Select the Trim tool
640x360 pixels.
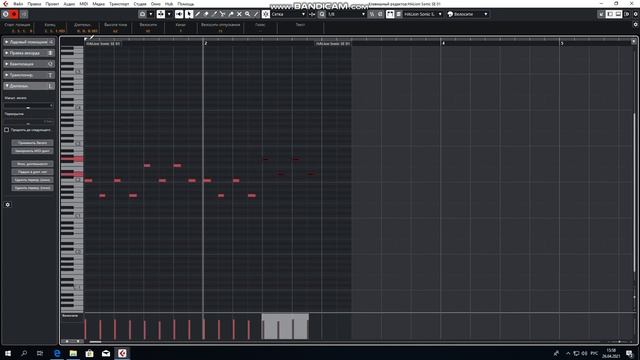tap(214, 14)
